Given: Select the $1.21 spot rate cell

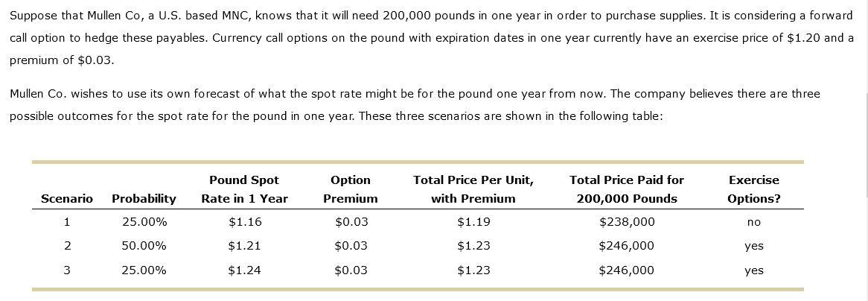Looking at the screenshot, I should tap(245, 246).
